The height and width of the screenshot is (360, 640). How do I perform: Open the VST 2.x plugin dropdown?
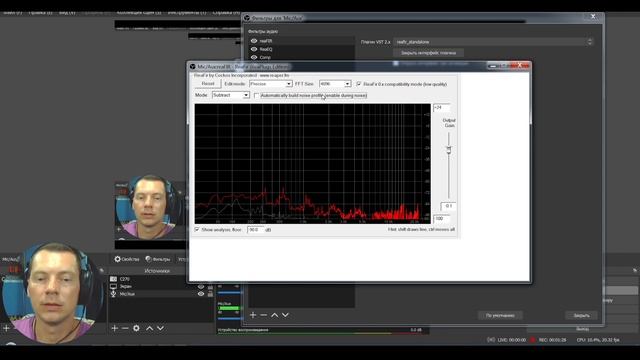493,42
